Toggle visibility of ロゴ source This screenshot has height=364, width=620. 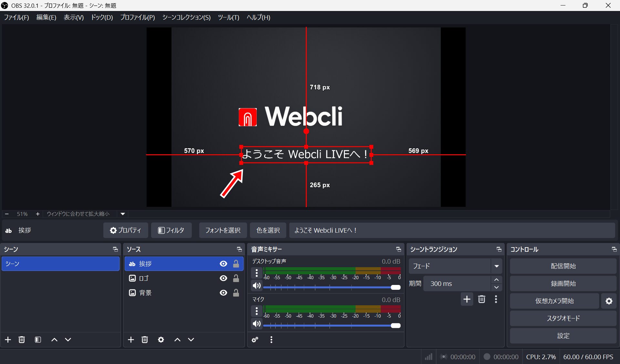(223, 278)
